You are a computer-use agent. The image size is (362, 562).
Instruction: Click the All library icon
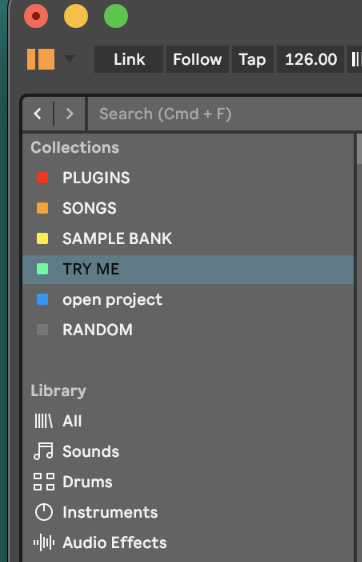pos(44,421)
